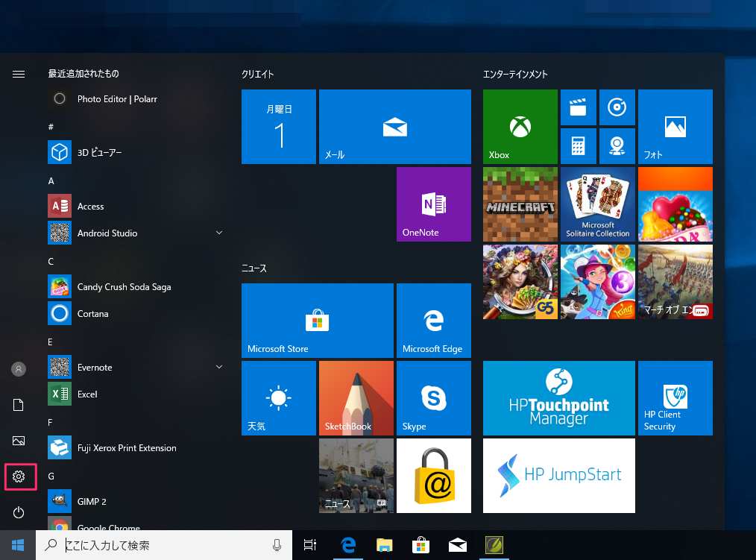
Task: Launch the OneNote tile
Action: click(x=433, y=204)
